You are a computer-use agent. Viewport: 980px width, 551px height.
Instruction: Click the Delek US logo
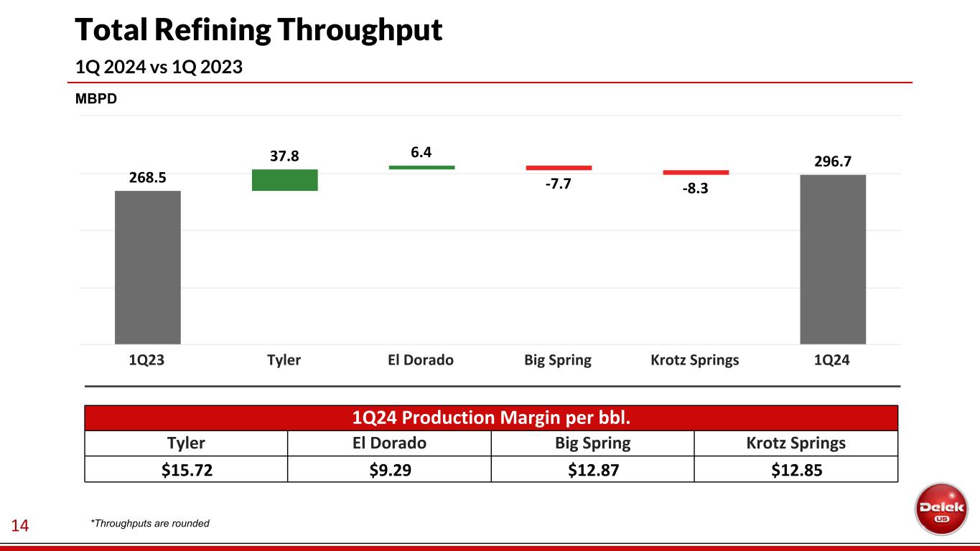click(942, 509)
